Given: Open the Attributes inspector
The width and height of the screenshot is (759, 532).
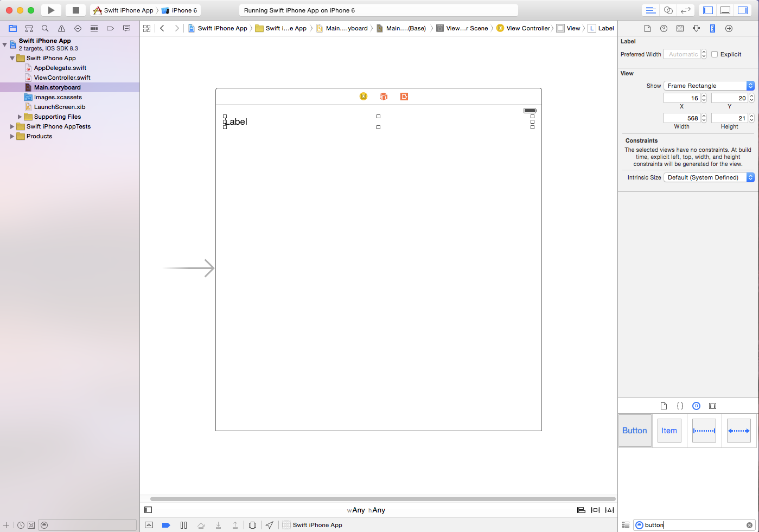Looking at the screenshot, I should (x=696, y=28).
